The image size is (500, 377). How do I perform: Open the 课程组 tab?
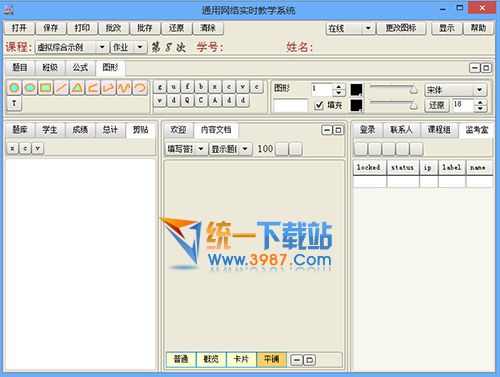point(439,130)
